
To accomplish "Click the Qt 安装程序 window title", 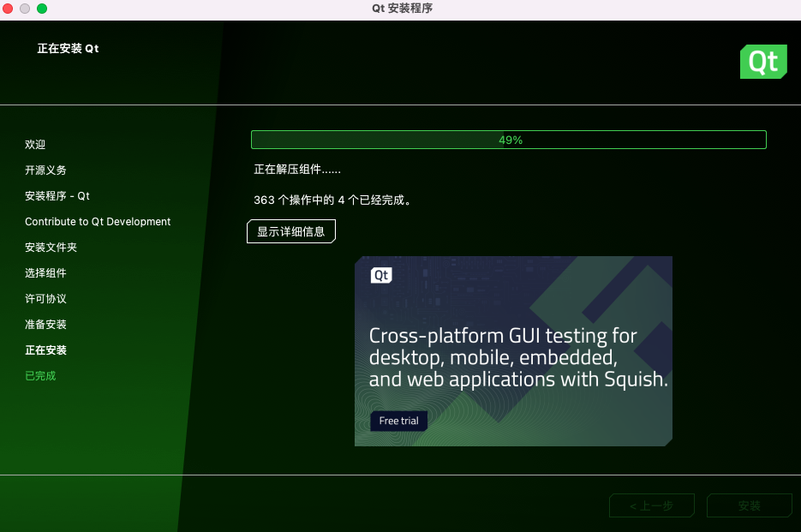I will (x=402, y=9).
